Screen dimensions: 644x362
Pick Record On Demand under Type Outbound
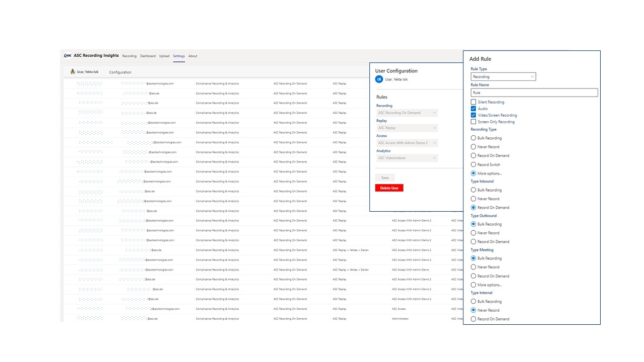click(473, 241)
